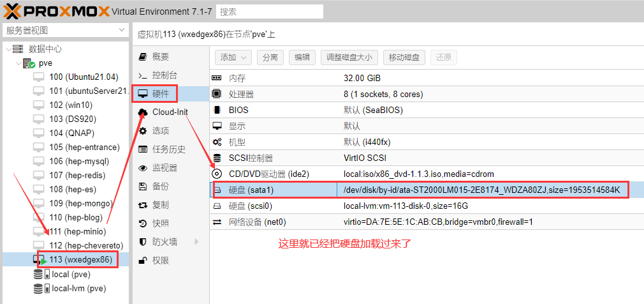Select VM 102 (win10)
644x304 pixels.
(71, 105)
